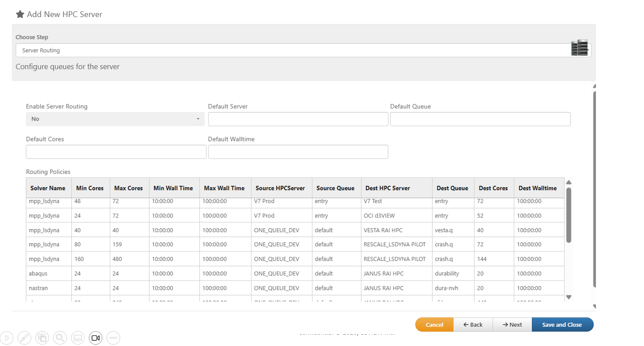The height and width of the screenshot is (346, 644).
Task: Click the magnifying glass zoom icon
Action: [60, 338]
